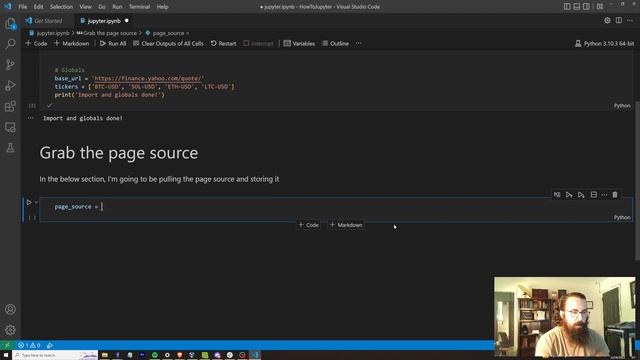
Task: Toggle the secondary side bar
Action: (x=587, y=7)
